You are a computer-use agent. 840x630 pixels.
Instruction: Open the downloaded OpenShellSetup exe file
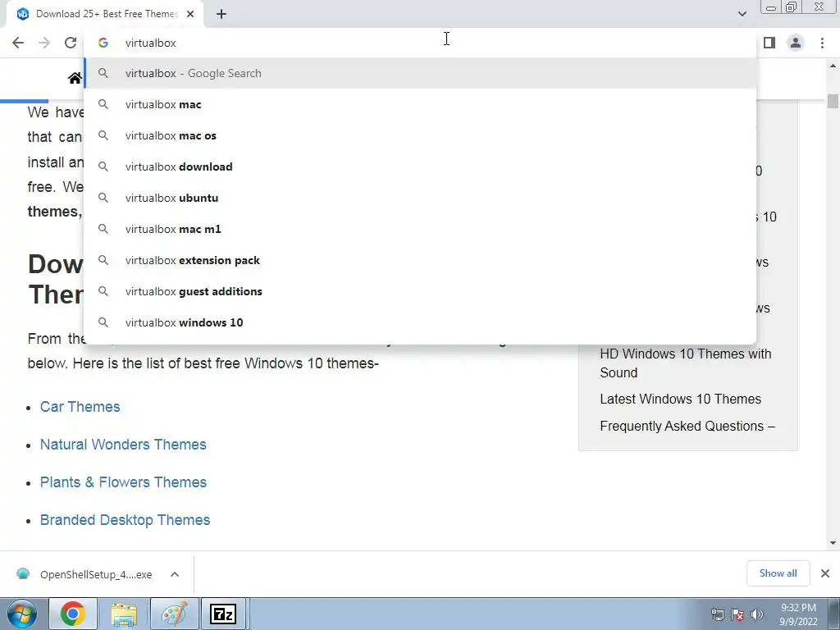pyautogui.click(x=84, y=574)
